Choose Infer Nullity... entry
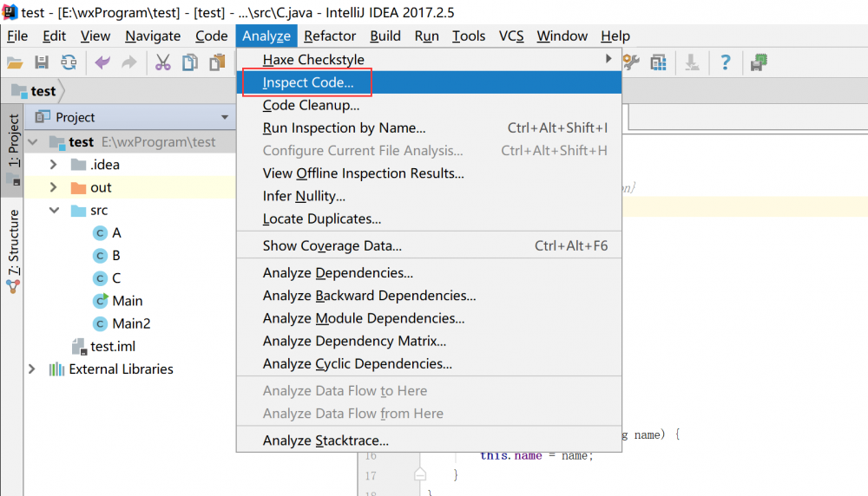 pyautogui.click(x=429, y=196)
